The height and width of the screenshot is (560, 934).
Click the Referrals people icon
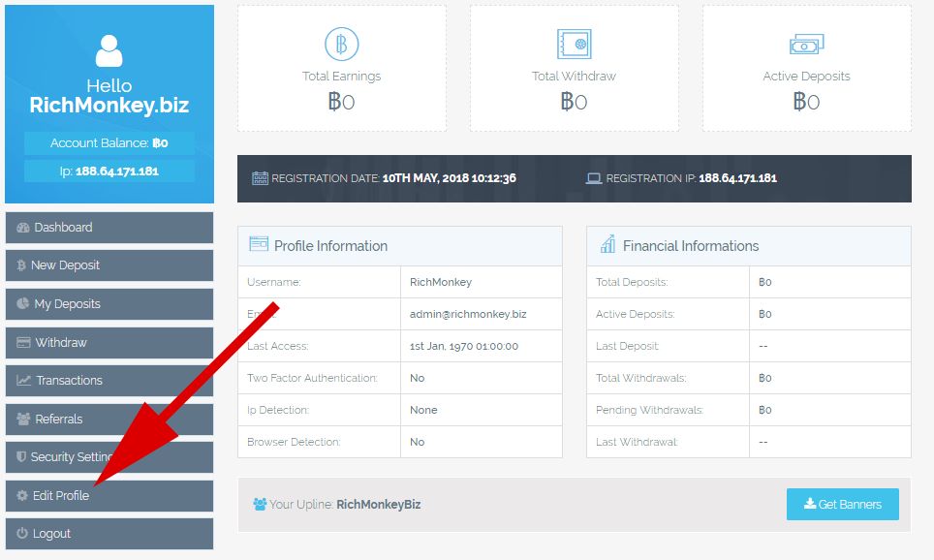(23, 419)
